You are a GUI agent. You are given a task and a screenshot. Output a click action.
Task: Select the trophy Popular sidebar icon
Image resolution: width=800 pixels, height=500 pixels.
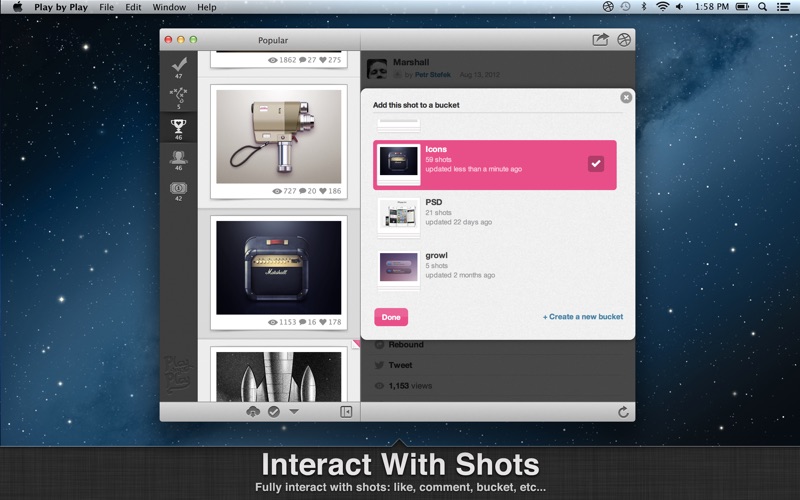click(179, 126)
